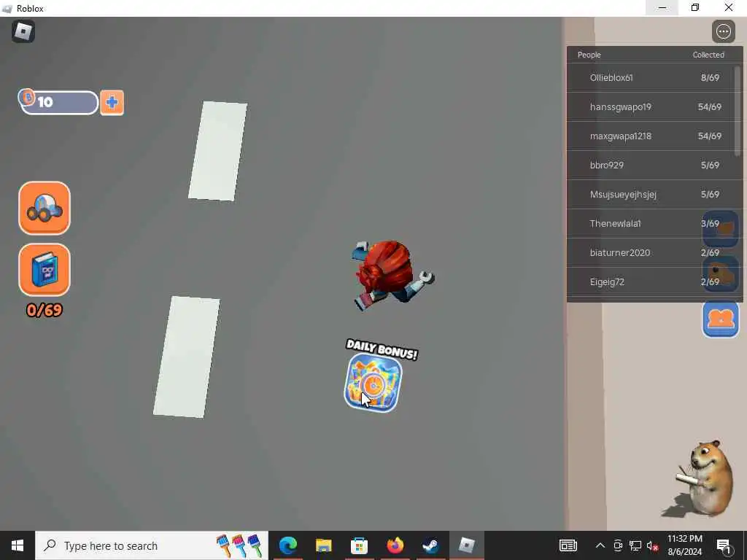747x560 pixels.
Task: Restore down the Roblox window
Action: (695, 7)
